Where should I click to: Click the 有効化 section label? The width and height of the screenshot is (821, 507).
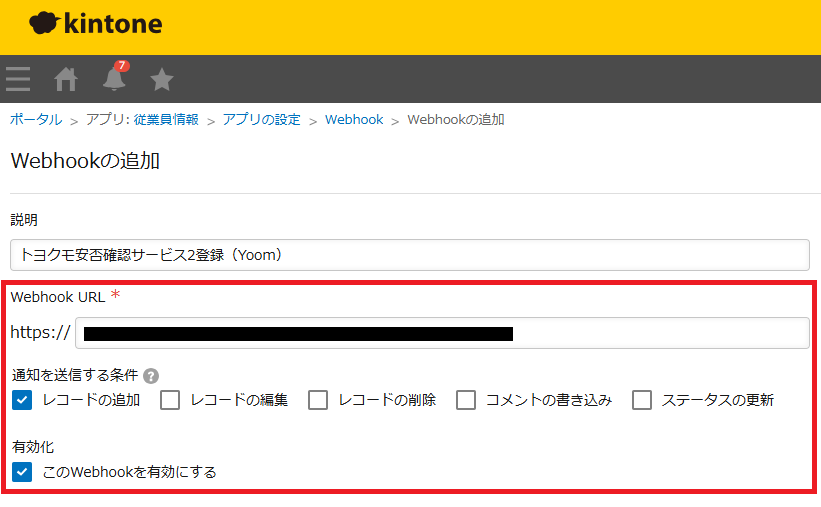(33, 447)
